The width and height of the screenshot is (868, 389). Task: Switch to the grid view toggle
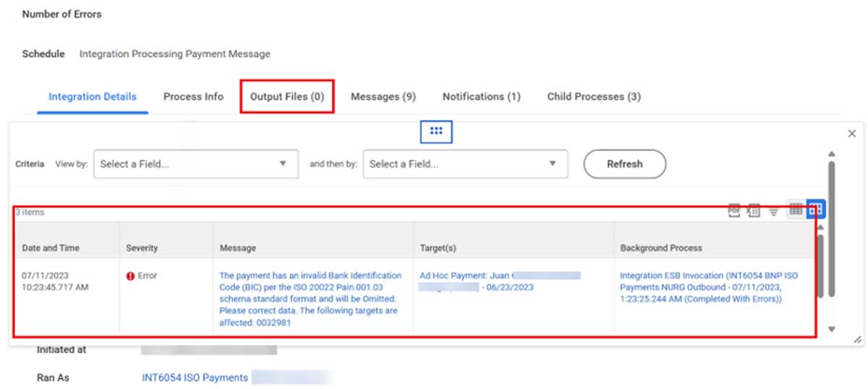click(796, 210)
